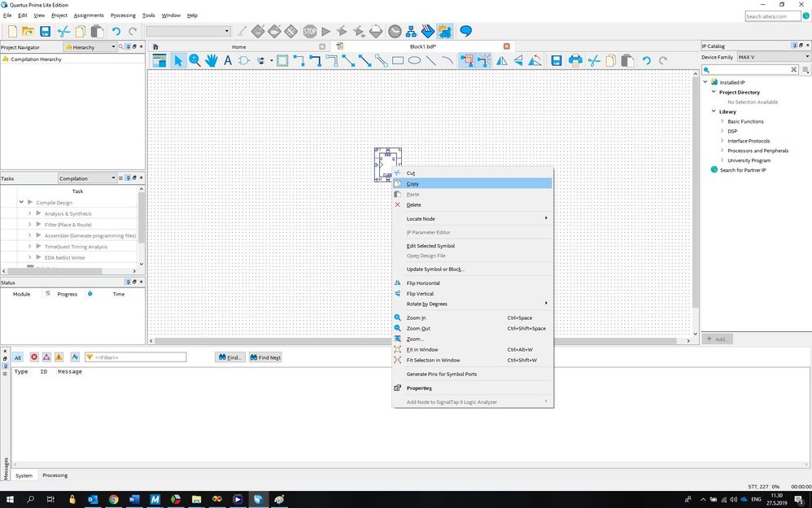Image resolution: width=812 pixels, height=508 pixels.
Task: Expand Analysis & Synthesis task
Action: pyautogui.click(x=29, y=213)
